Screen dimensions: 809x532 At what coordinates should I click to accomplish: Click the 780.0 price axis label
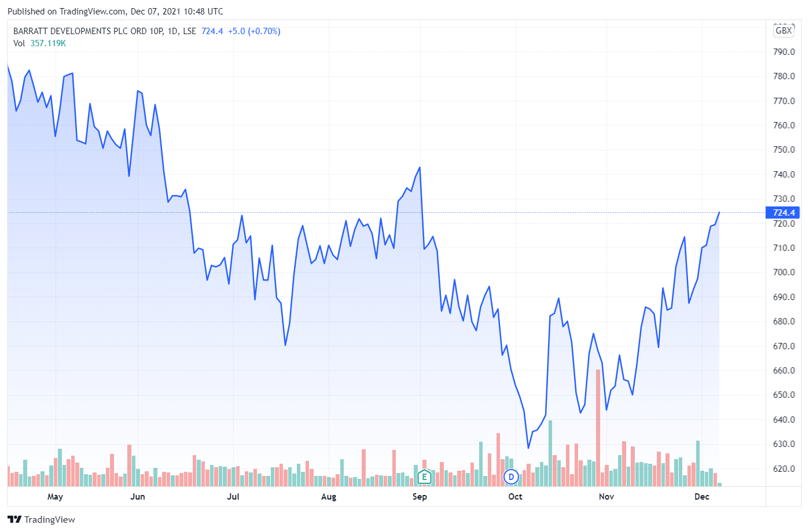784,76
